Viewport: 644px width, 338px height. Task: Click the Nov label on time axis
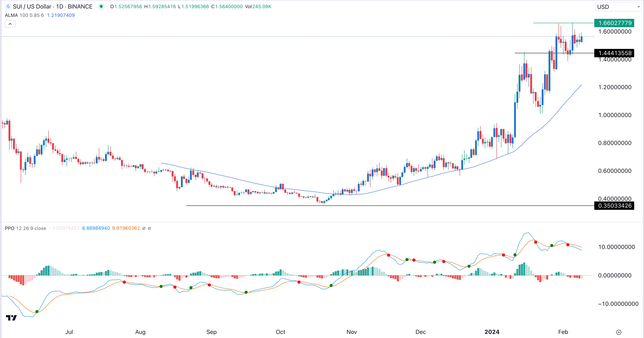coord(351,332)
